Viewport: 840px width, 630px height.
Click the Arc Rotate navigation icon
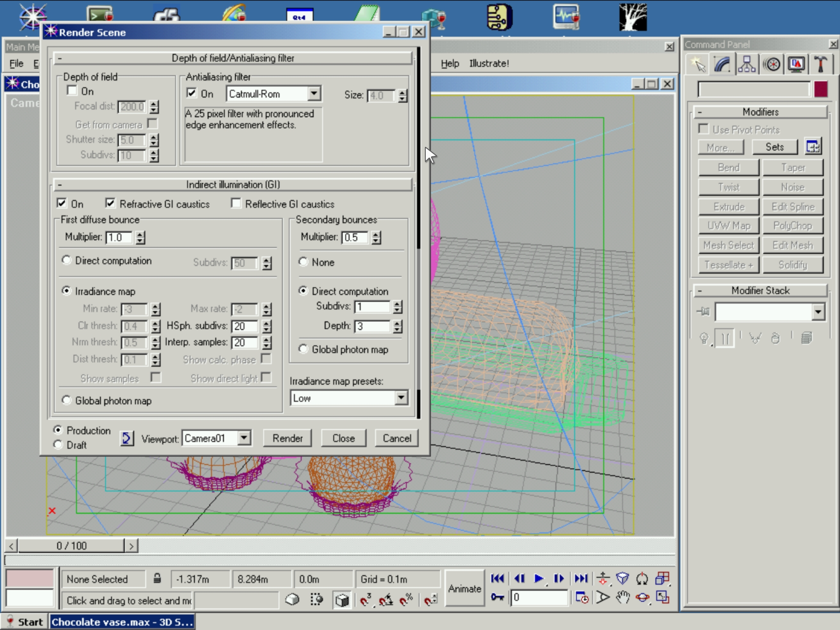(x=642, y=598)
